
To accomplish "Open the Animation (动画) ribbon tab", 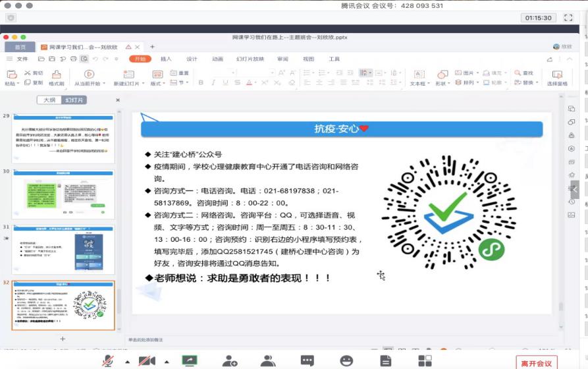I will pyautogui.click(x=217, y=59).
